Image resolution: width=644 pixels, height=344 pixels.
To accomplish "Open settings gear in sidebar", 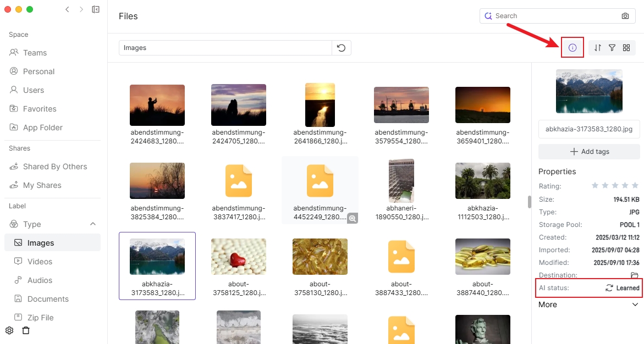I will tap(9, 330).
